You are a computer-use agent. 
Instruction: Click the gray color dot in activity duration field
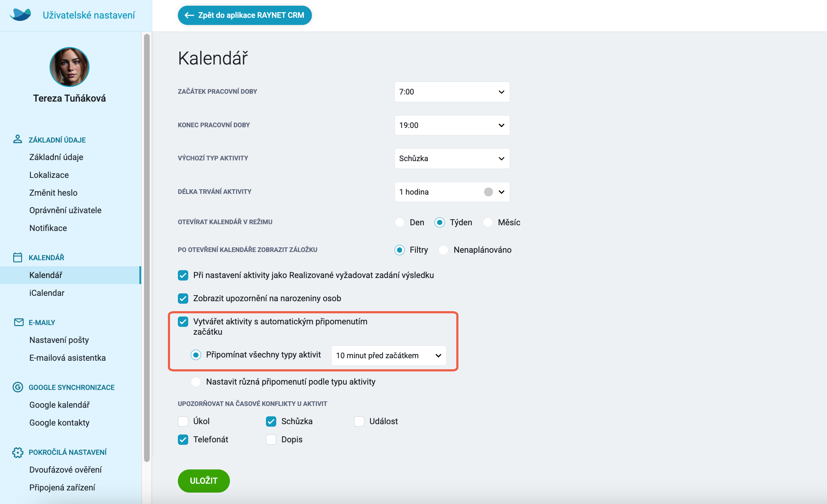[x=488, y=192]
